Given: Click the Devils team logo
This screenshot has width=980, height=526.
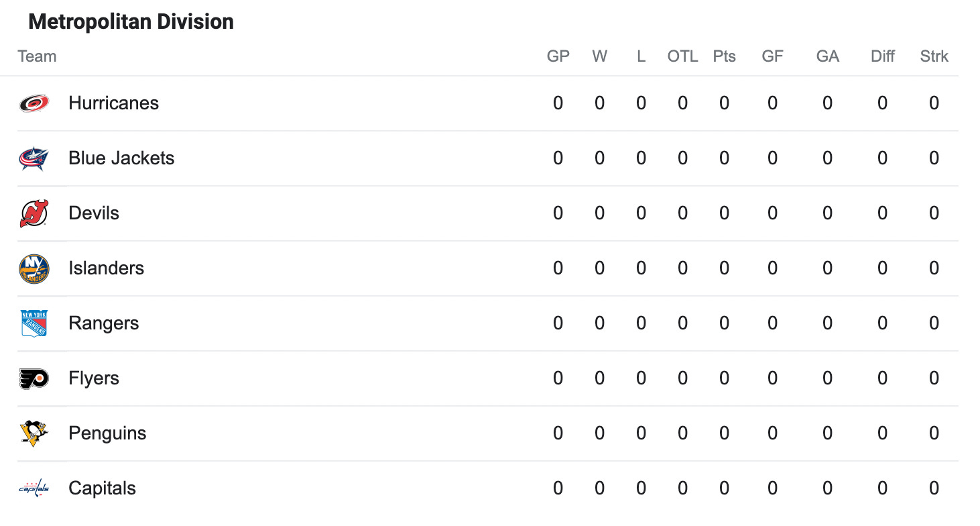Looking at the screenshot, I should [34, 213].
